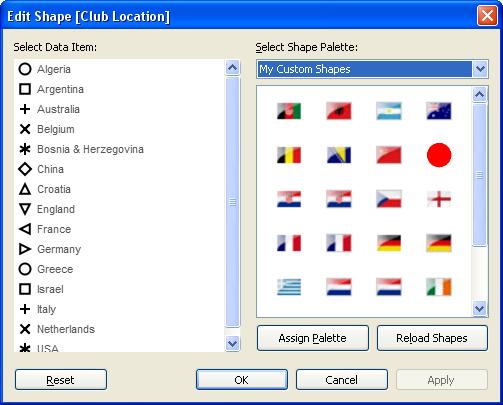Pick the England St George's cross flag
Image resolution: width=503 pixels, height=405 pixels.
pos(439,199)
